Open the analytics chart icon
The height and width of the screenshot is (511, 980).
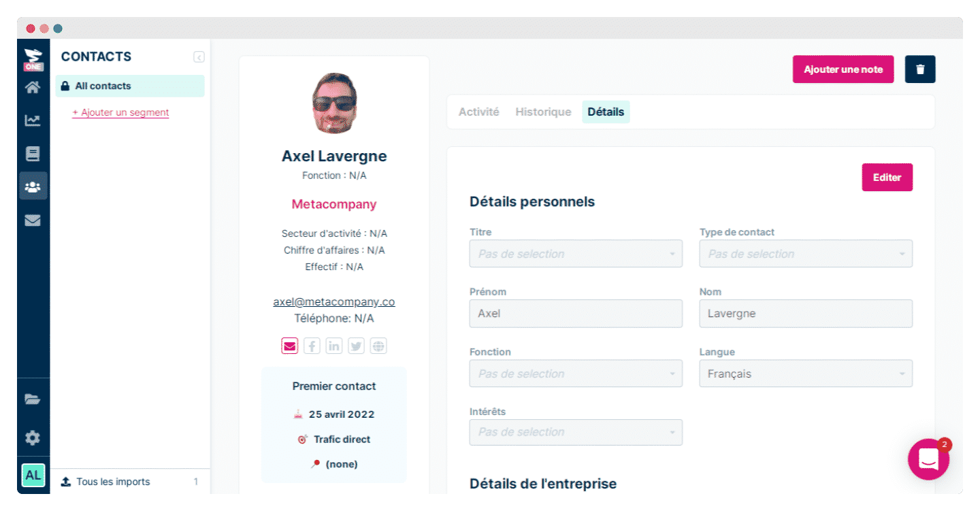coord(33,120)
